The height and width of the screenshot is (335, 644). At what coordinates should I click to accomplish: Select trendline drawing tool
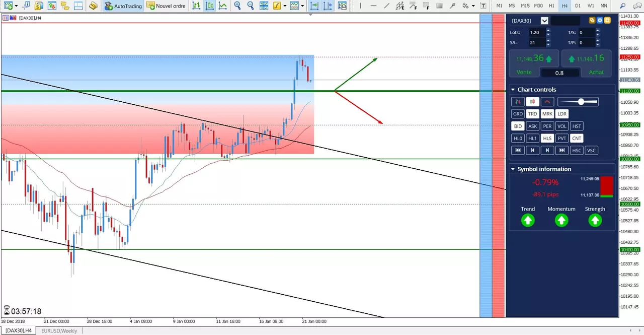point(386,6)
